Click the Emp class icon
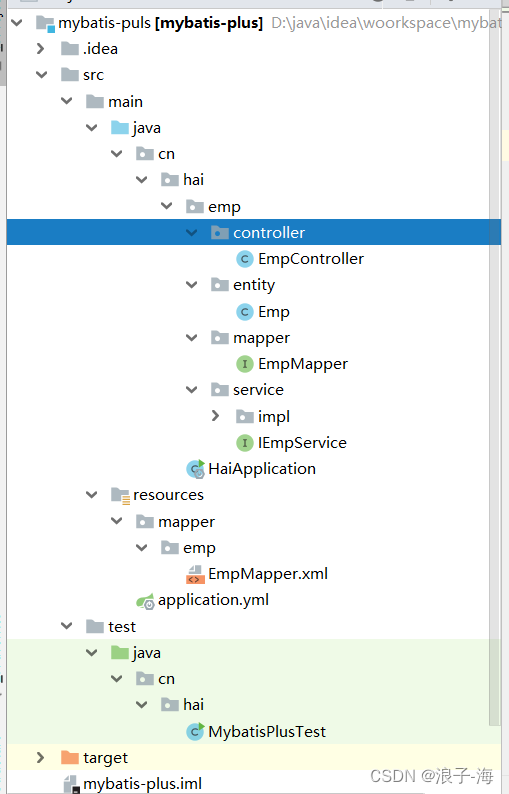509x794 pixels. point(245,311)
